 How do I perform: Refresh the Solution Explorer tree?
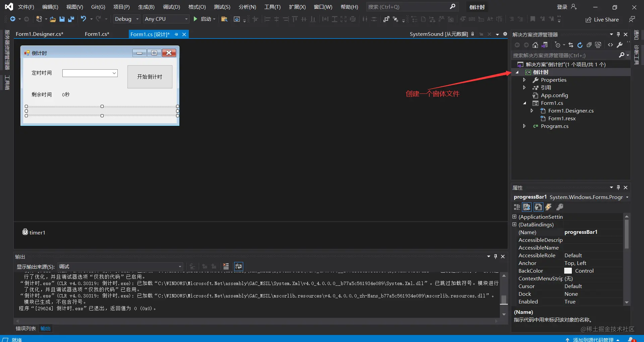(580, 45)
